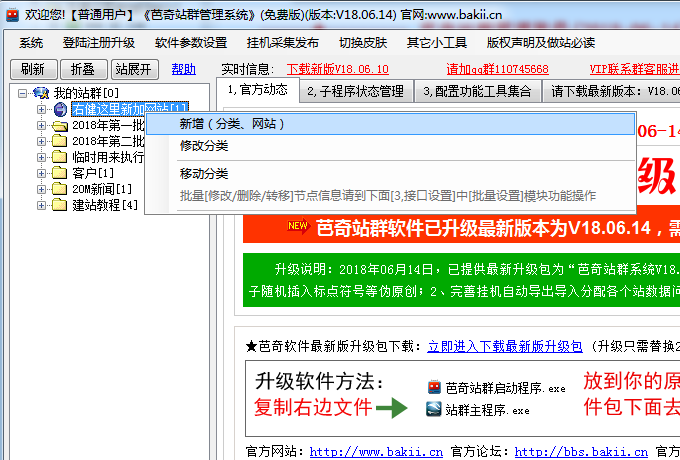Expand the 客户[1] folder node
The height and width of the screenshot is (460, 680).
[42, 173]
